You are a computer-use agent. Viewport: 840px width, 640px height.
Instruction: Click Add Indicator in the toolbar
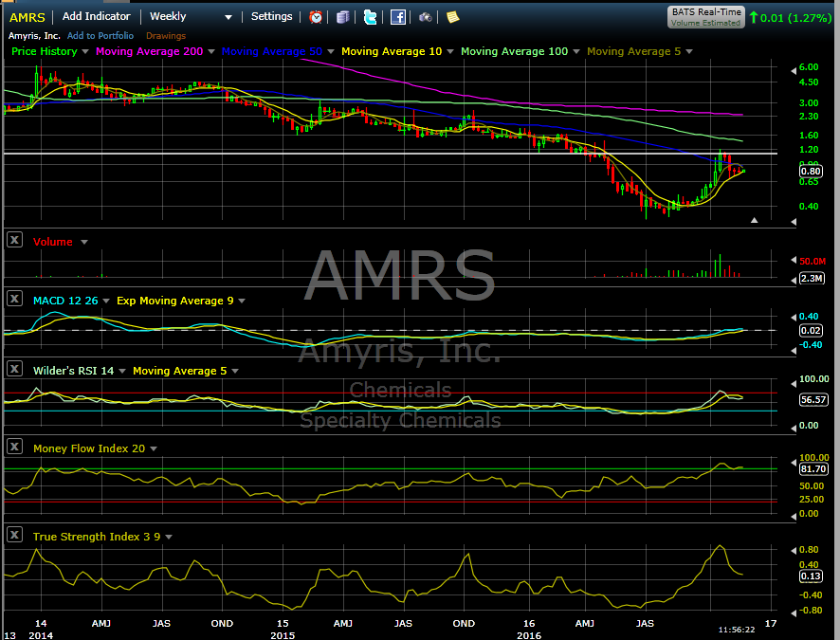pyautogui.click(x=97, y=17)
